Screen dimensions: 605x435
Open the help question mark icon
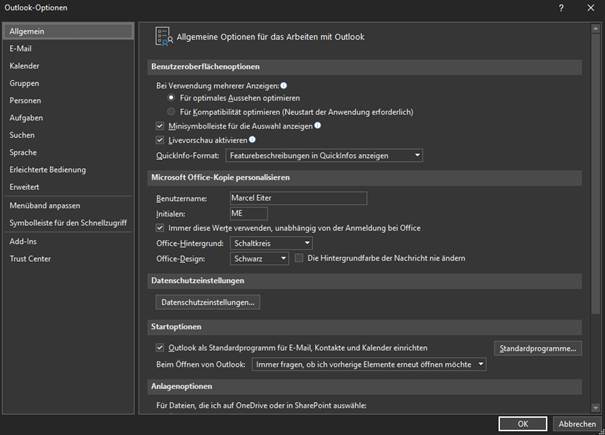coord(561,8)
